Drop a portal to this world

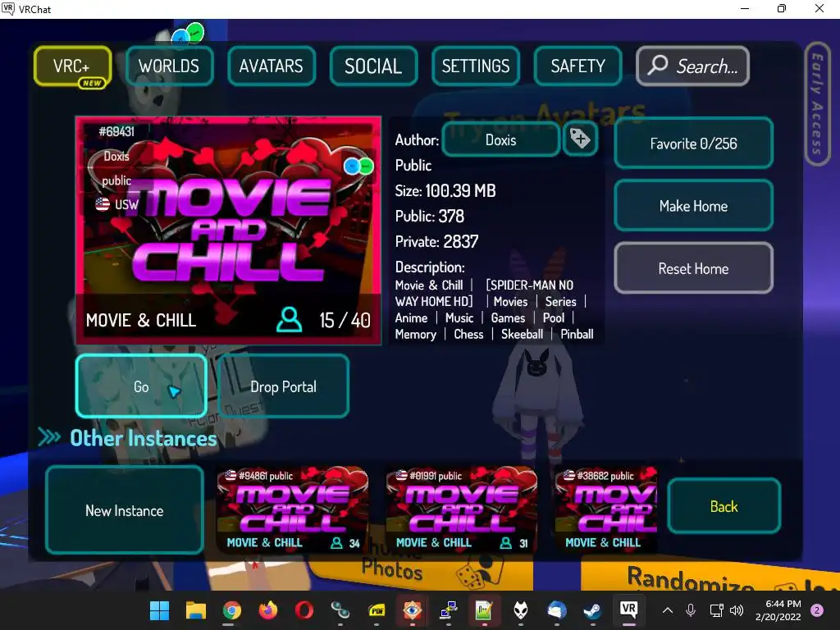coord(283,386)
